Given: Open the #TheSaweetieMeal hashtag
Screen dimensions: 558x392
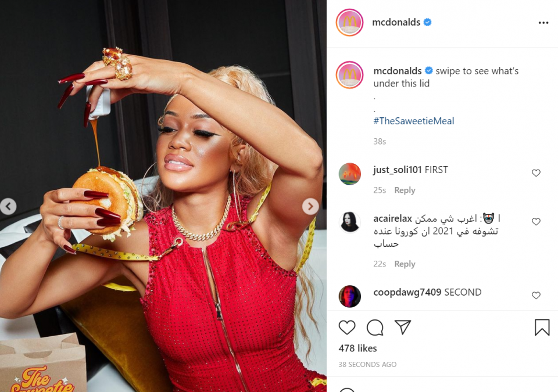Looking at the screenshot, I should click(413, 121).
